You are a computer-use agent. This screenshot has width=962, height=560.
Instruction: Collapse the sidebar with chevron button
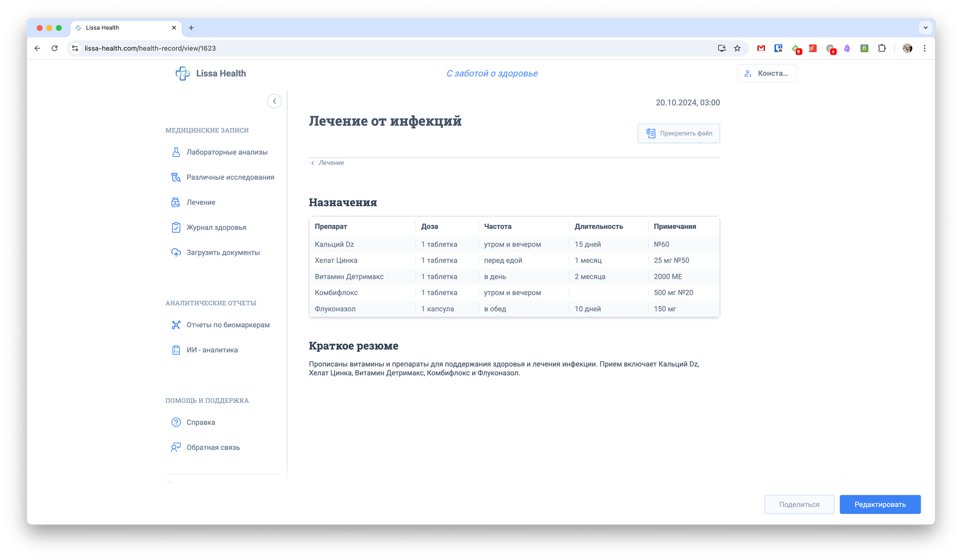click(x=274, y=101)
